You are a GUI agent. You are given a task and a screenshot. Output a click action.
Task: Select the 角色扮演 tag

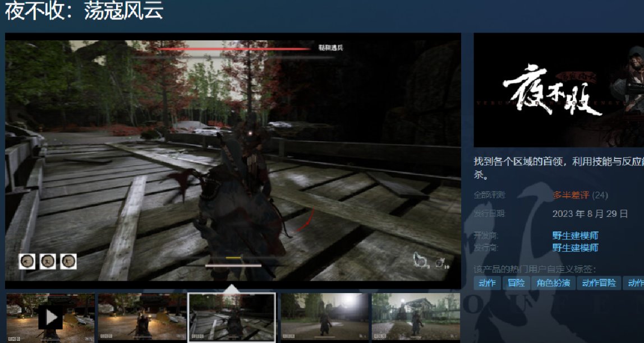click(x=553, y=282)
